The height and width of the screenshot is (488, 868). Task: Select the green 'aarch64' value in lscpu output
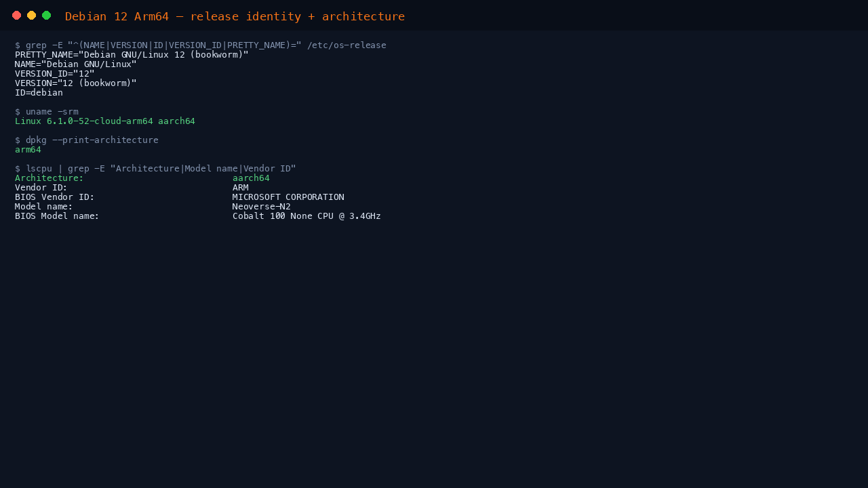tap(251, 178)
